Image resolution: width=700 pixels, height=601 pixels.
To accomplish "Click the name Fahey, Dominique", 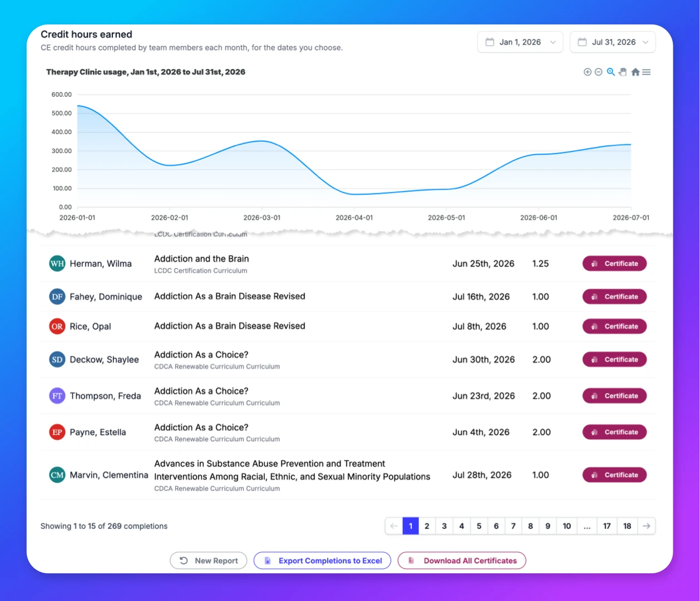I will click(106, 297).
